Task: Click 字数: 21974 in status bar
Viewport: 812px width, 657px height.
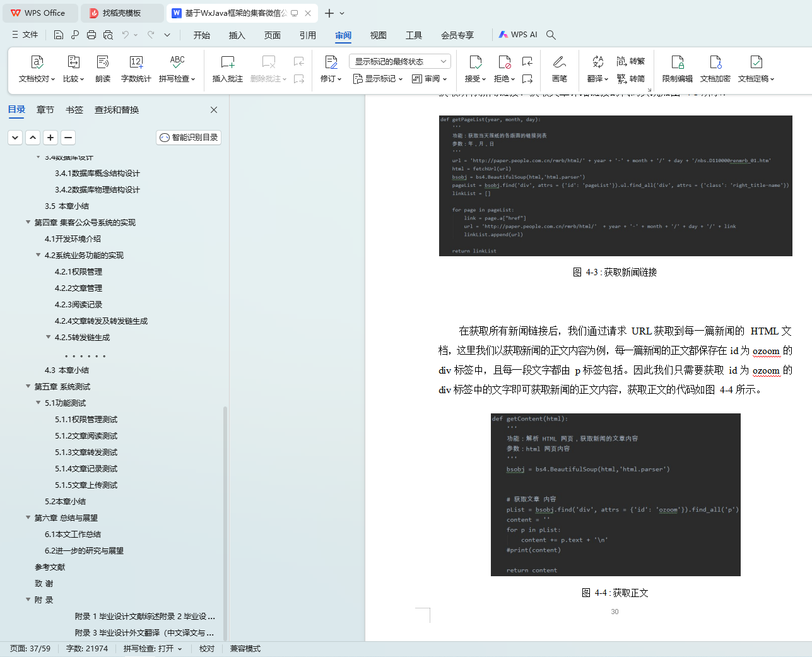Action: tap(87, 649)
